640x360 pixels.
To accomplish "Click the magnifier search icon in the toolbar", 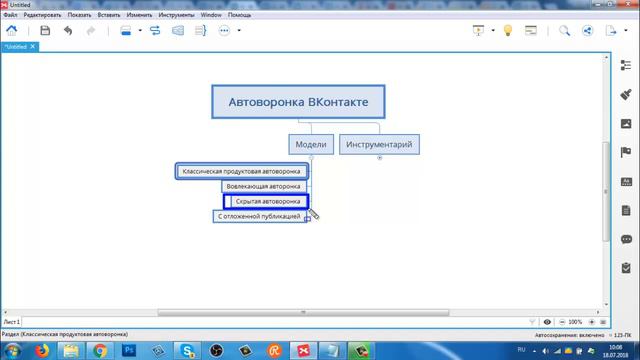I will [x=564, y=30].
